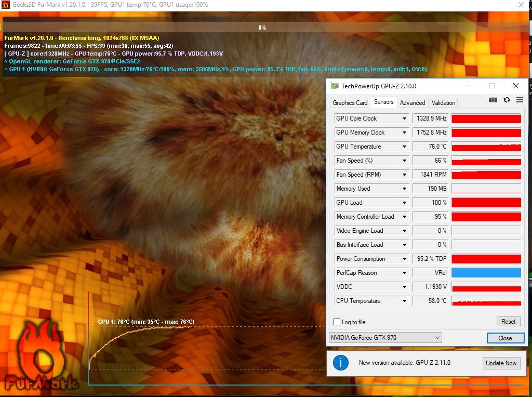Open the GPU Load sensor dropdown
The width and height of the screenshot is (532, 397).
(404, 203)
